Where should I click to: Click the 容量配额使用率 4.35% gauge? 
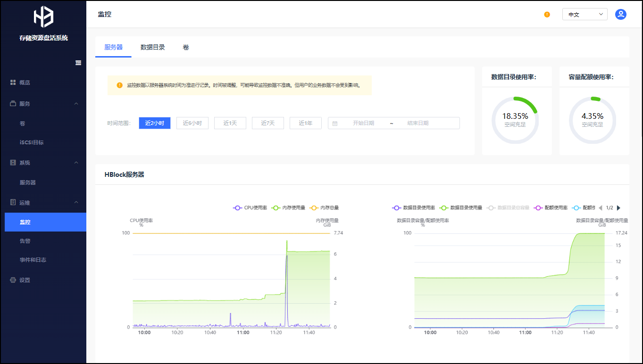click(x=593, y=120)
